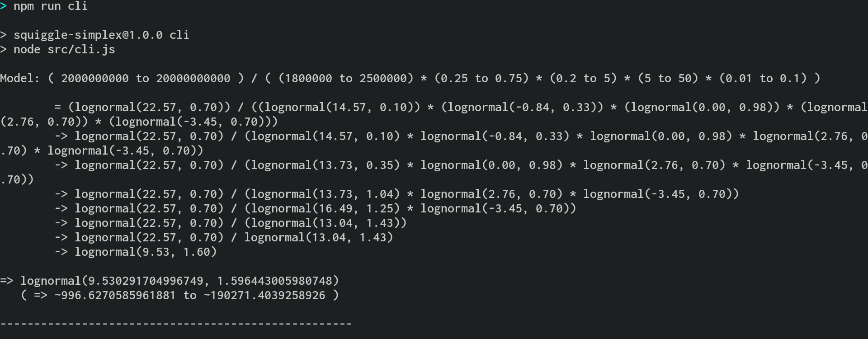This screenshot has width=868, height=339.
Task: Click the cyan prompt arrow before npm
Action: (3, 6)
